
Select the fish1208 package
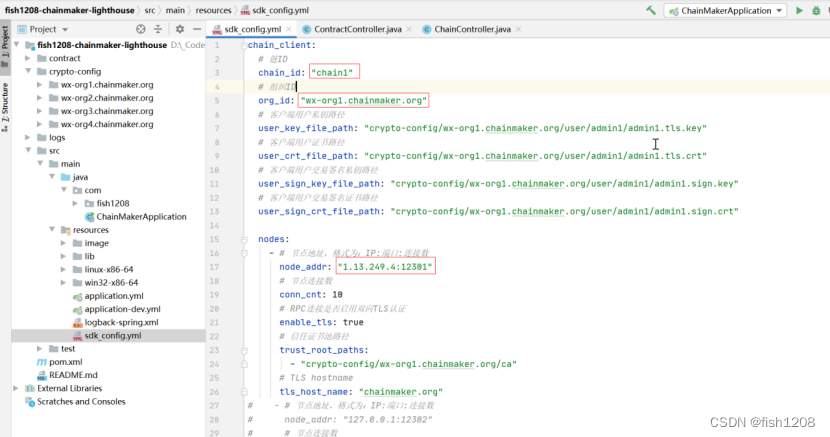[112, 203]
